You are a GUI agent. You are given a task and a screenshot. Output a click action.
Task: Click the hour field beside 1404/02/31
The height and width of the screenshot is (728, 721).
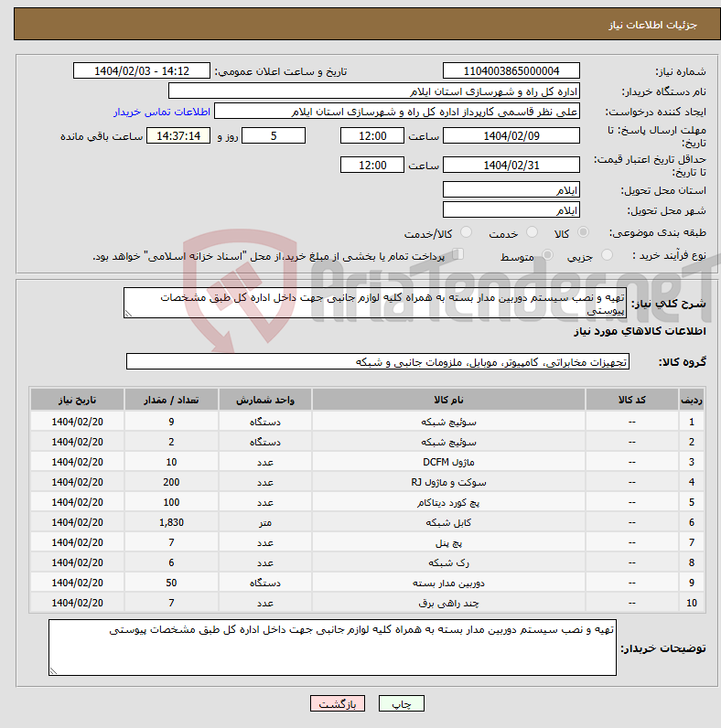tap(372, 166)
